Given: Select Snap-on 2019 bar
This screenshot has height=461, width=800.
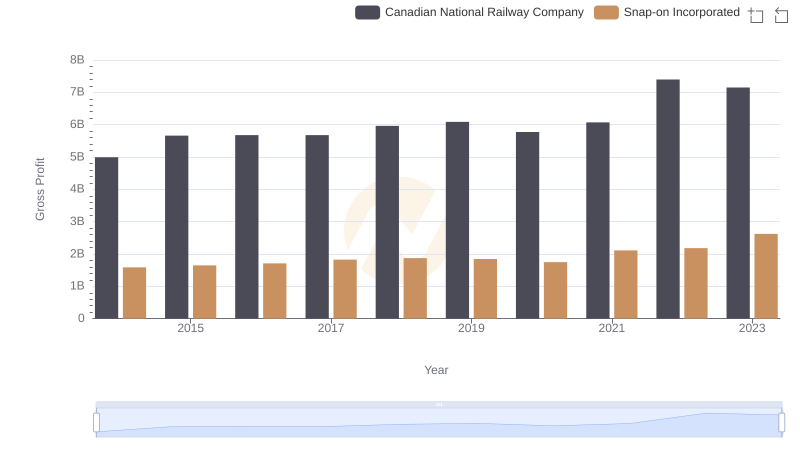Looking at the screenshot, I should point(485,289).
